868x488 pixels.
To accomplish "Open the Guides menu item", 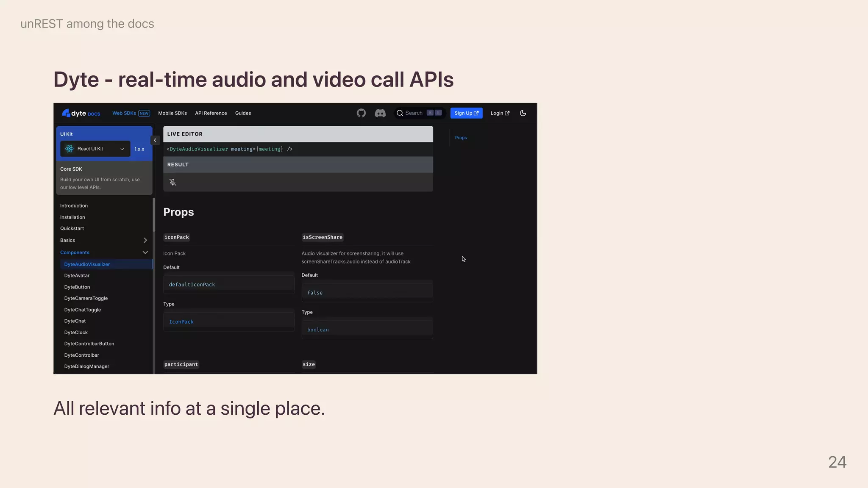I will [243, 113].
